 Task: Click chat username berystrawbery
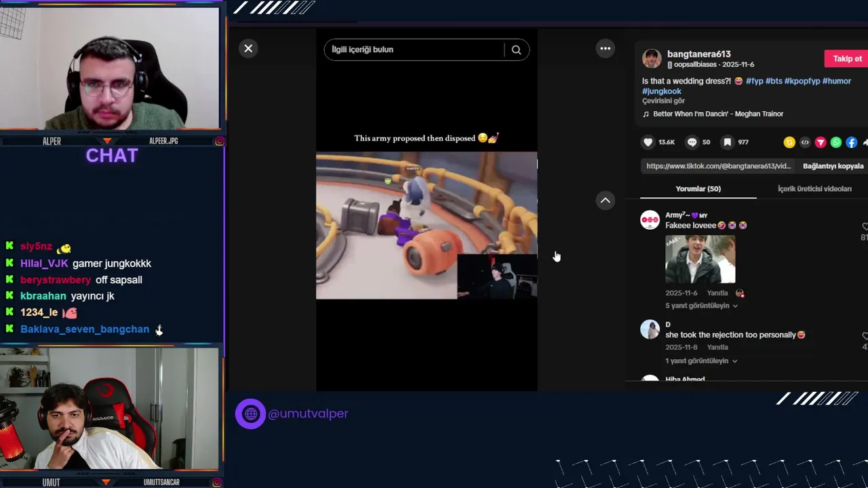(x=56, y=280)
